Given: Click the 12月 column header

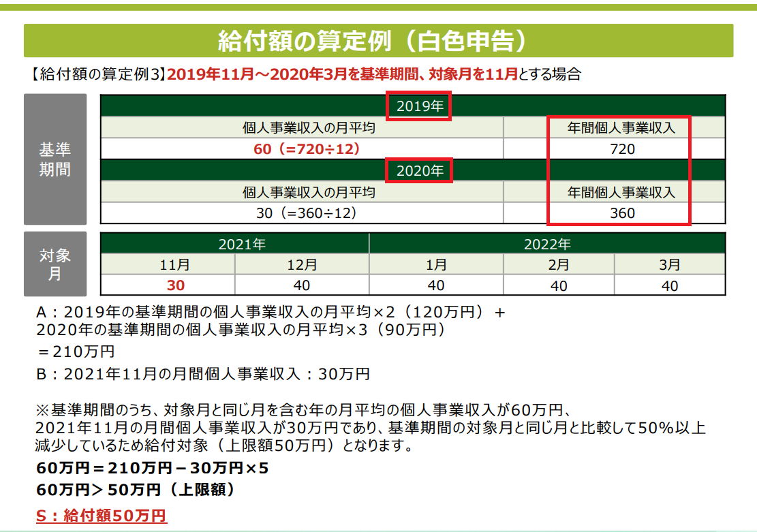Looking at the screenshot, I should [302, 264].
